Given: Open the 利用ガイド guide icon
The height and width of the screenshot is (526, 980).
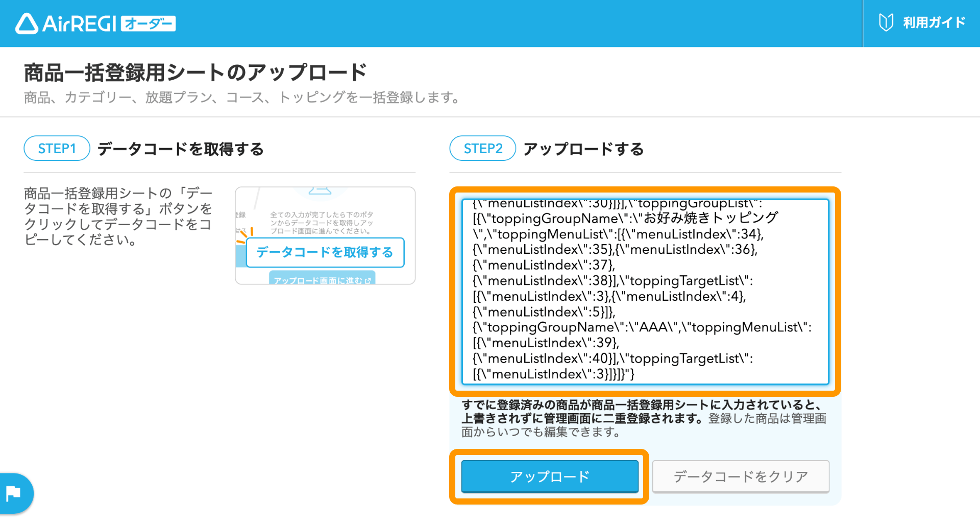Looking at the screenshot, I should (886, 22).
